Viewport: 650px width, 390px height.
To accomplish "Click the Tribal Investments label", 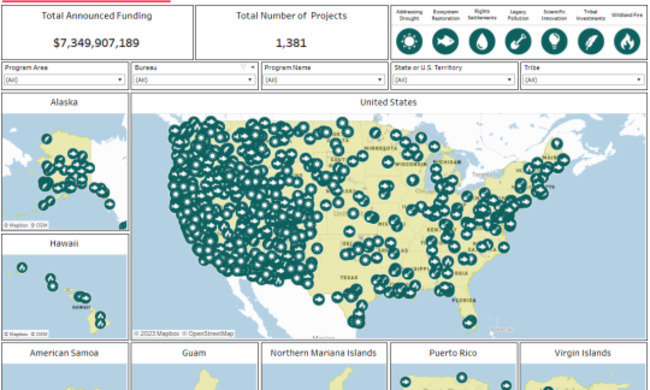I will tap(591, 15).
